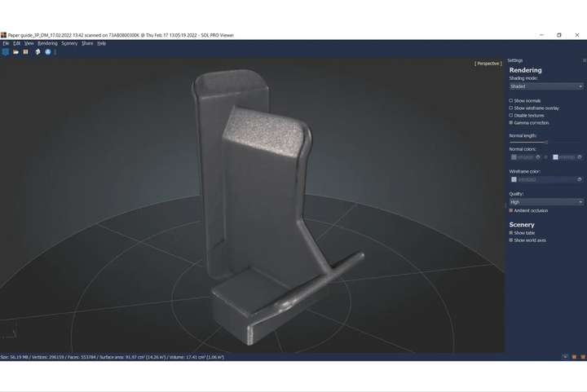The height and width of the screenshot is (392, 587).
Task: Click the 'Size: 56.19 MB' status text
Action: [14, 357]
